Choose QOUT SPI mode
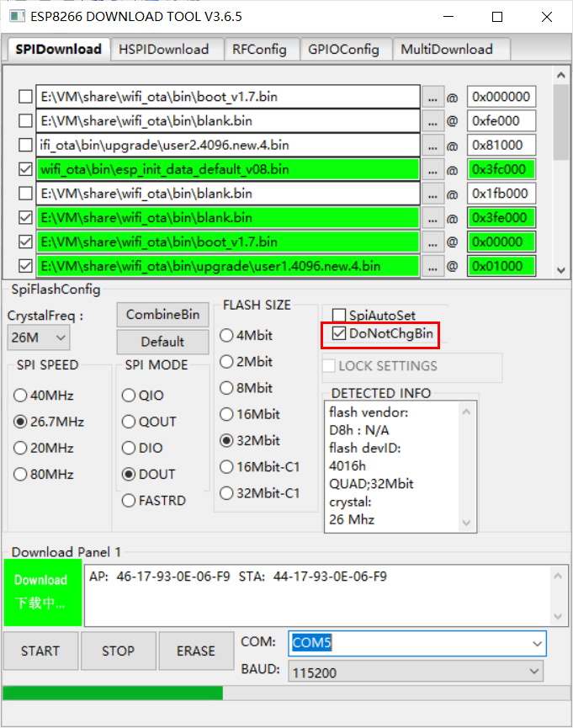 [x=129, y=422]
